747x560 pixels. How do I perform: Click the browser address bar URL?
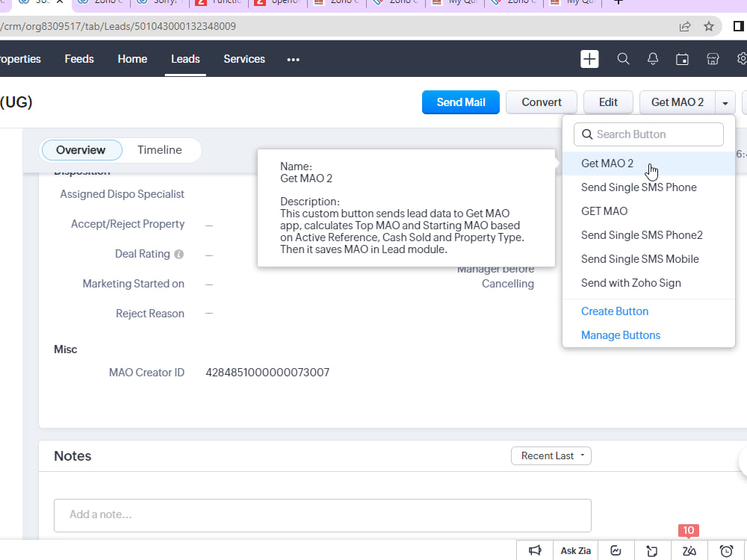[118, 26]
